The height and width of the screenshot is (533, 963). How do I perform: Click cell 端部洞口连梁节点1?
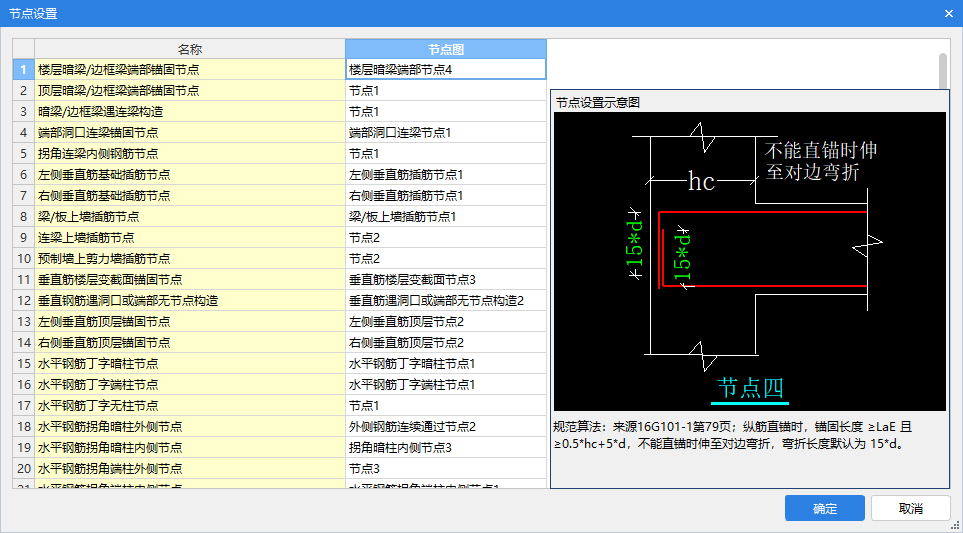tap(446, 133)
